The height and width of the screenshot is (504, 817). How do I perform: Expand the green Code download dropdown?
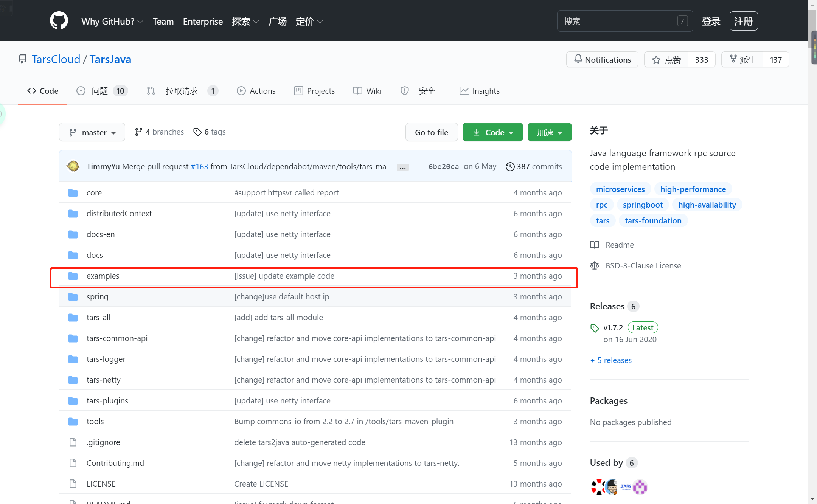(492, 132)
